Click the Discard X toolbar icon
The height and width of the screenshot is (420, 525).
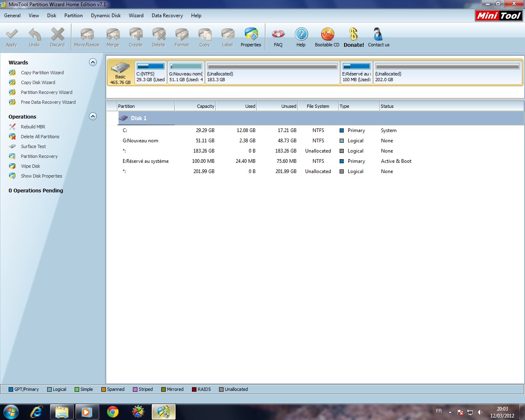point(57,37)
